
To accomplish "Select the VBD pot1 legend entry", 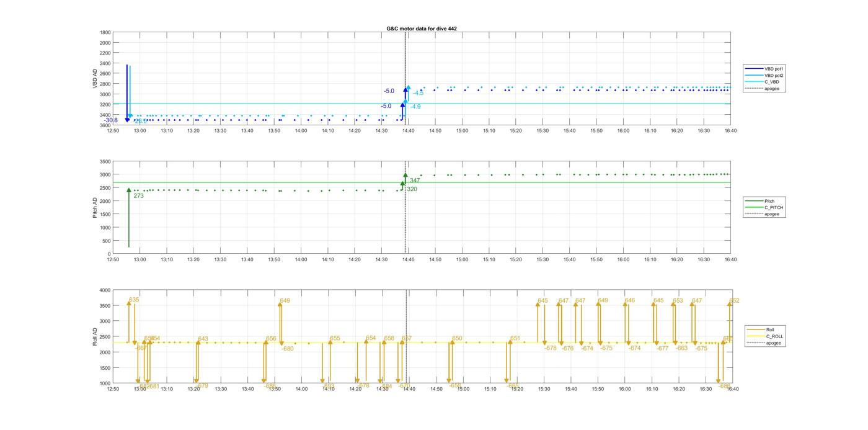I will coord(766,69).
